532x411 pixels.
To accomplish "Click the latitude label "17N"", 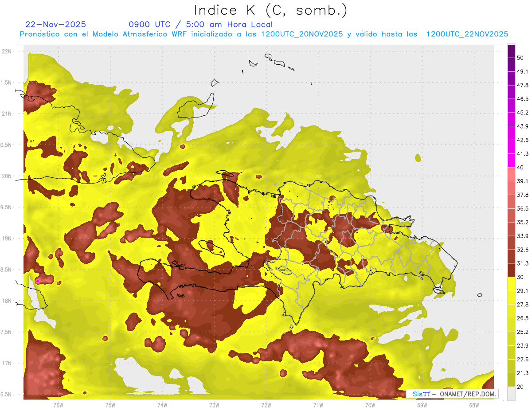I will click(7, 363).
